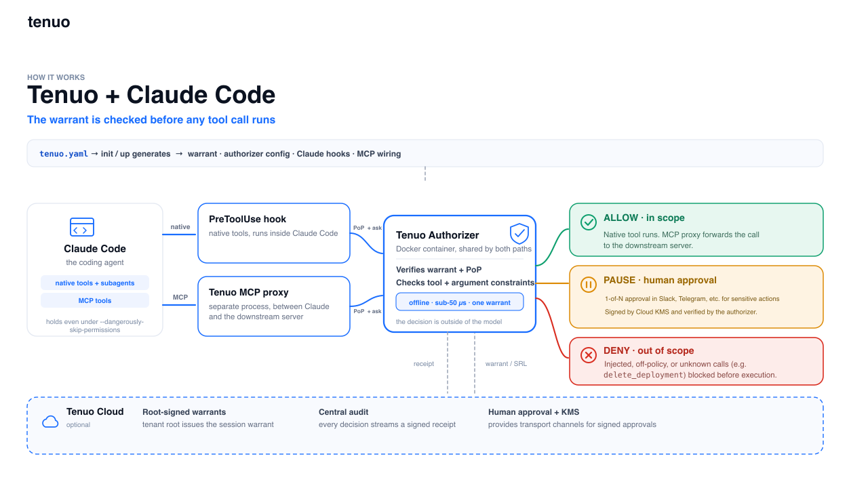Click the "Tenuo Authorizer" title
Image resolution: width=868 pixels, height=488 pixels.
tap(437, 235)
